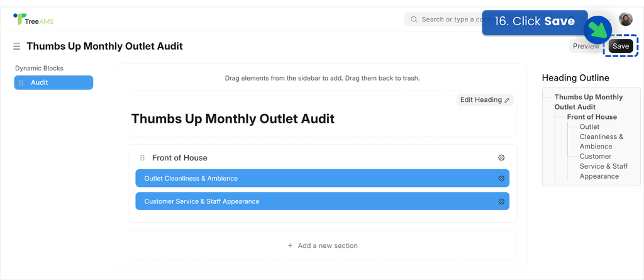Click the Audit block drag handle
The height and width of the screenshot is (280, 644).
(21, 82)
